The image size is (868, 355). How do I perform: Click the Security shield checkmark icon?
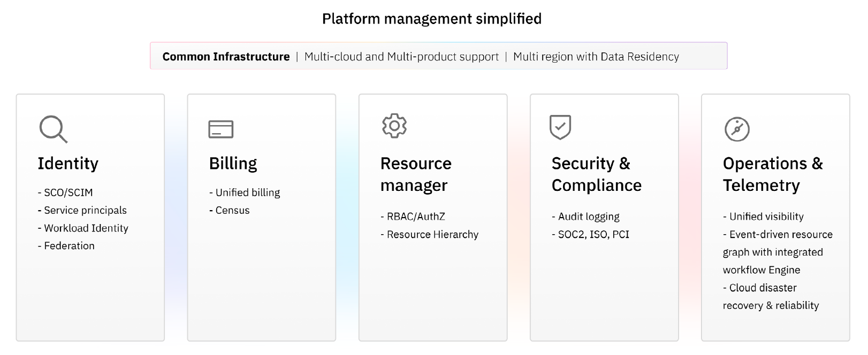click(x=560, y=127)
